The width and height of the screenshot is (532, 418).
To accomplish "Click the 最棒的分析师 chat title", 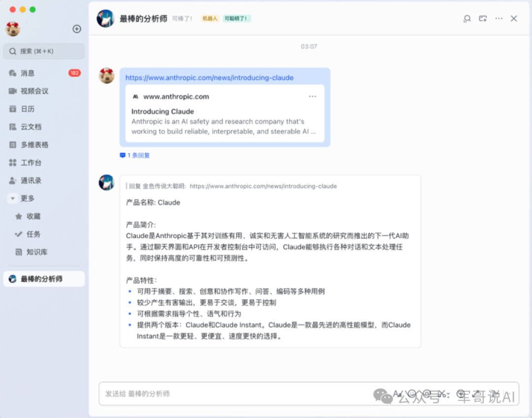I will (x=143, y=19).
